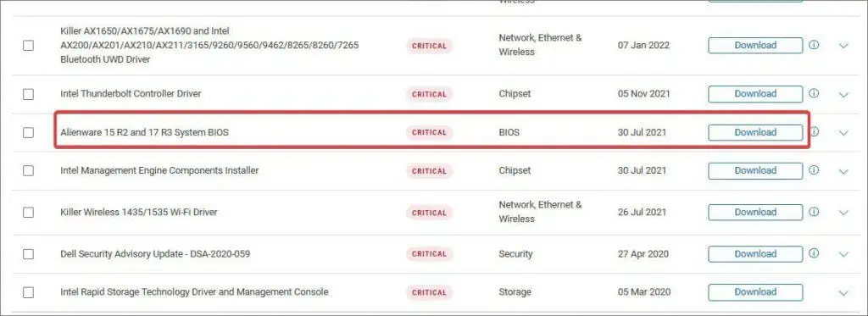Expand Intel Rapid Storage Technology row chevron
The width and height of the screenshot is (868, 316).
[843, 293]
